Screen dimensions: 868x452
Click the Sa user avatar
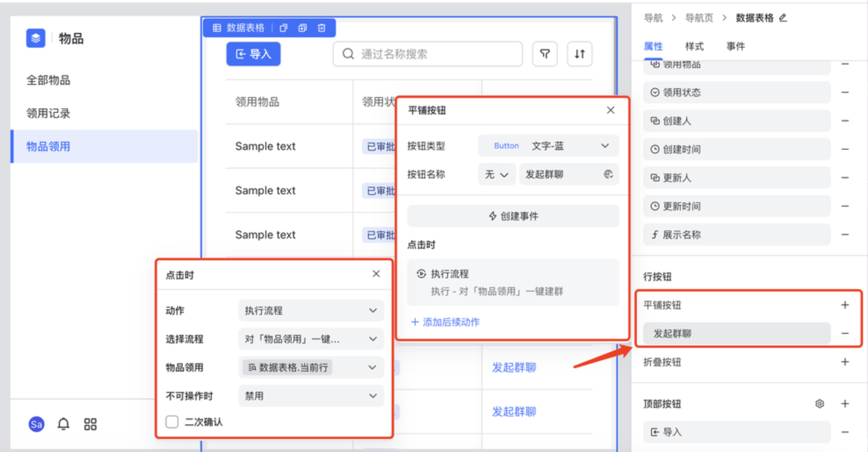pos(36,424)
